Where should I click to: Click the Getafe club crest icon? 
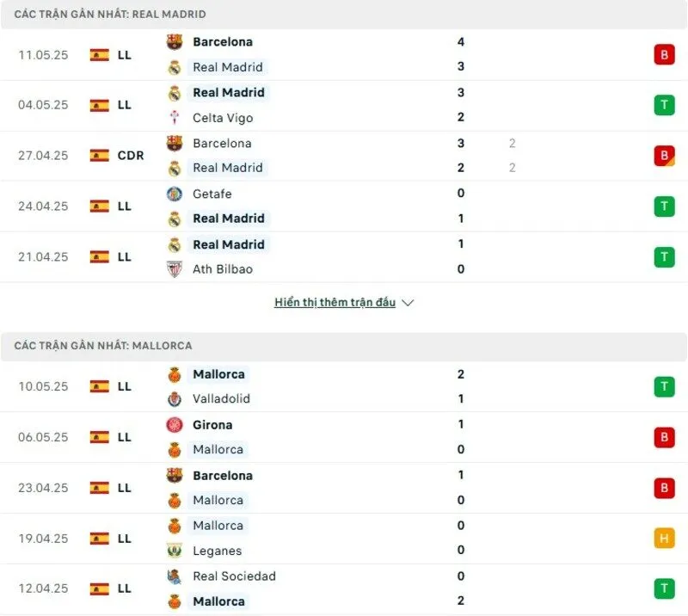tap(175, 194)
